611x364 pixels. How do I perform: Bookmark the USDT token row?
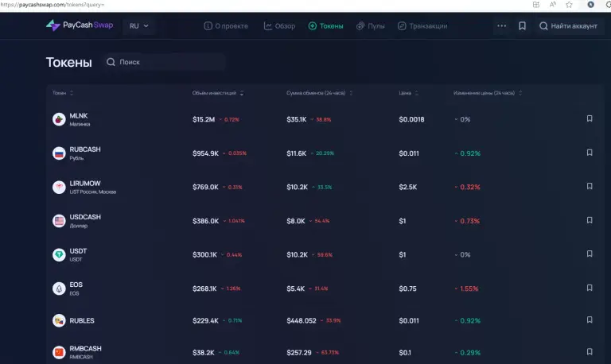590,254
